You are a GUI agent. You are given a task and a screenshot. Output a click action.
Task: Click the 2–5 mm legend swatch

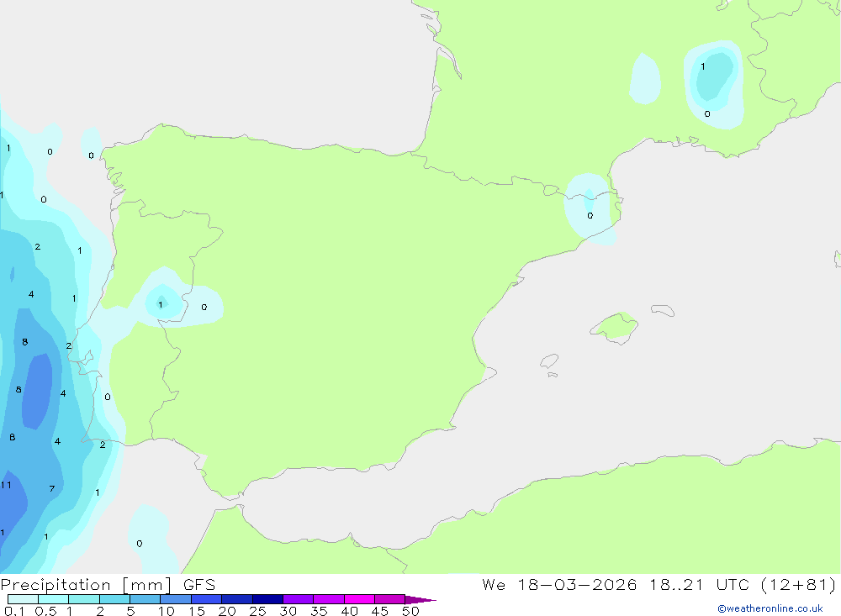114,599
